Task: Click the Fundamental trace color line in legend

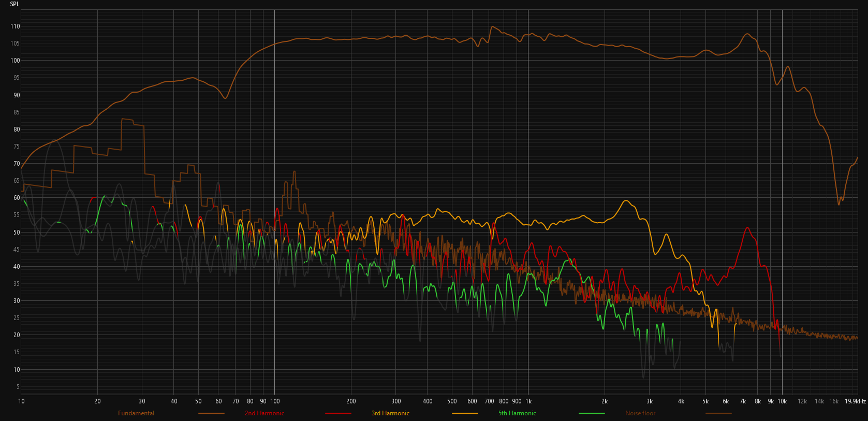Action: click(x=211, y=413)
